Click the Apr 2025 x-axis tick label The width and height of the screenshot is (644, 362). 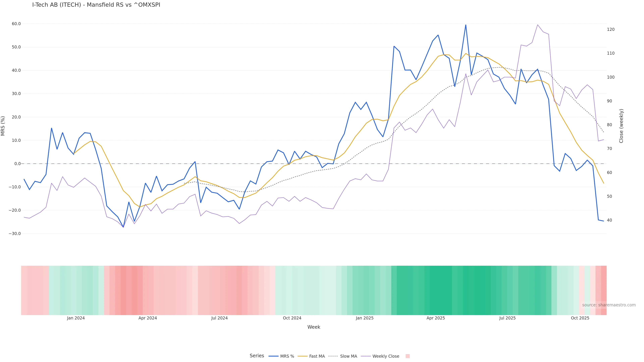[x=436, y=318]
